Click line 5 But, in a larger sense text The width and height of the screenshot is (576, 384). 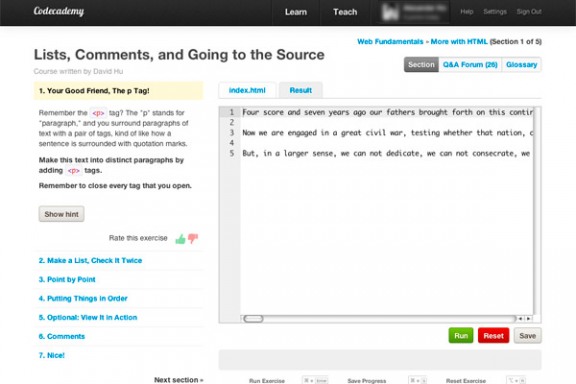pos(386,153)
